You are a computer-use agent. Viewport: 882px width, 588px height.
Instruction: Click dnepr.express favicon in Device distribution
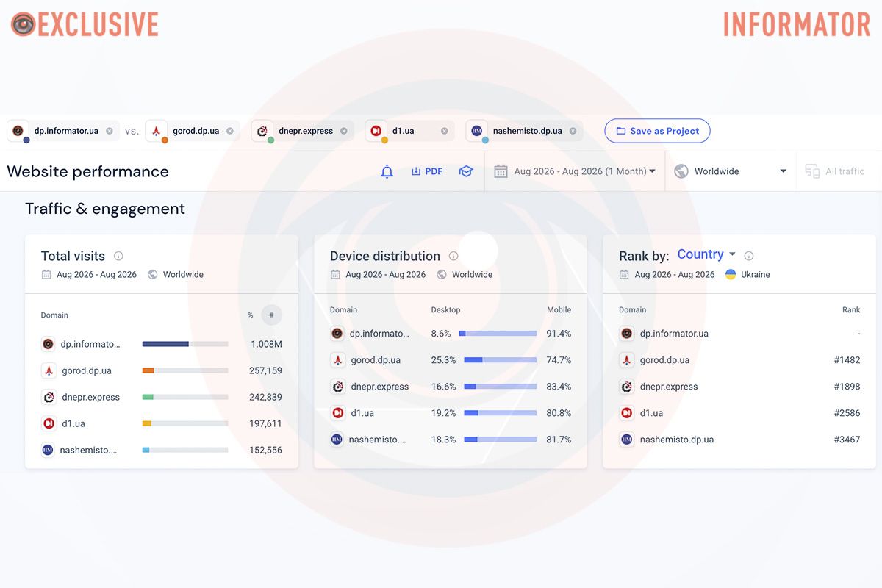click(x=337, y=387)
